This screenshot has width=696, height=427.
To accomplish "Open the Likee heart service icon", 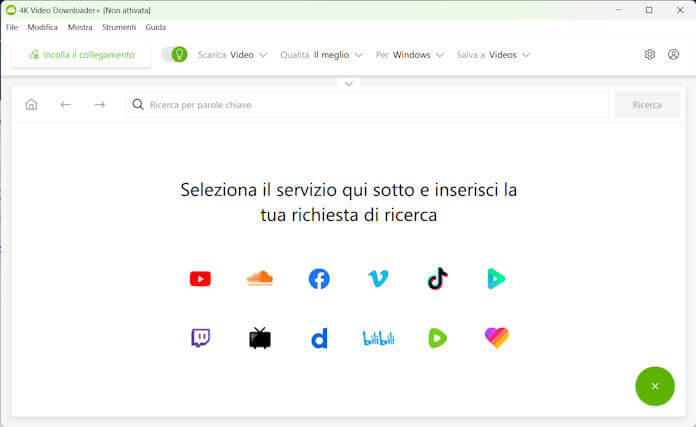I will (x=497, y=338).
